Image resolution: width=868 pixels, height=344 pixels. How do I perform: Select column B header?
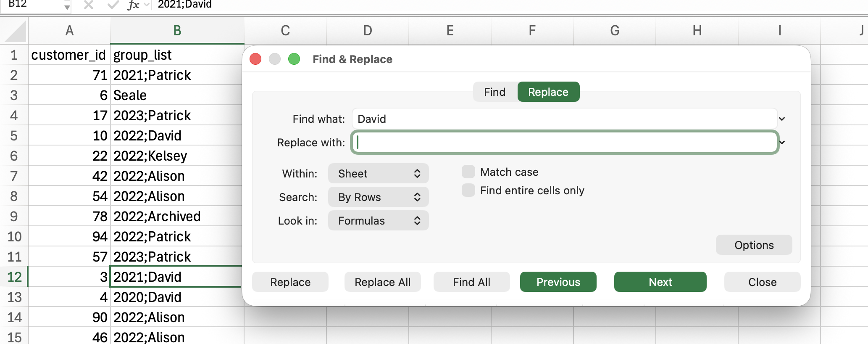[x=177, y=31]
